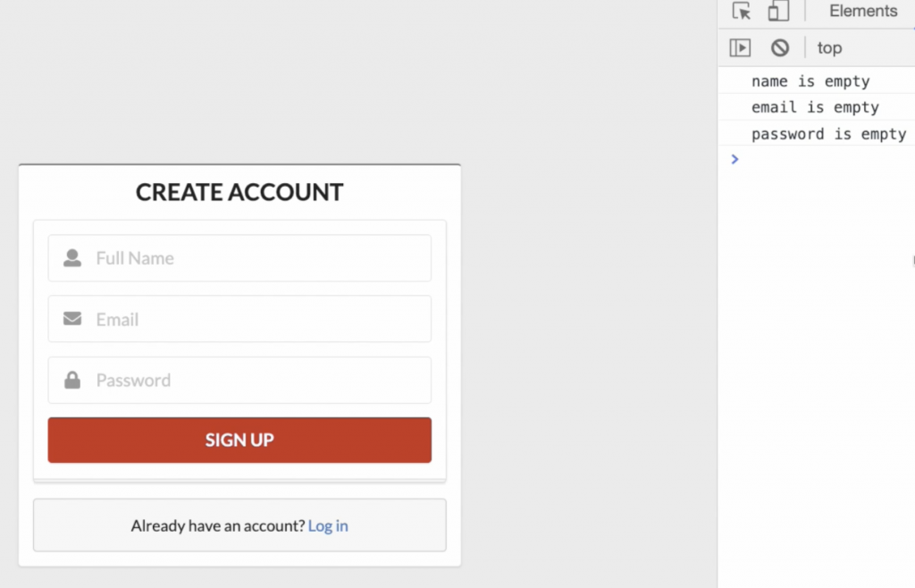
Task: Follow the Log in link
Action: [328, 525]
